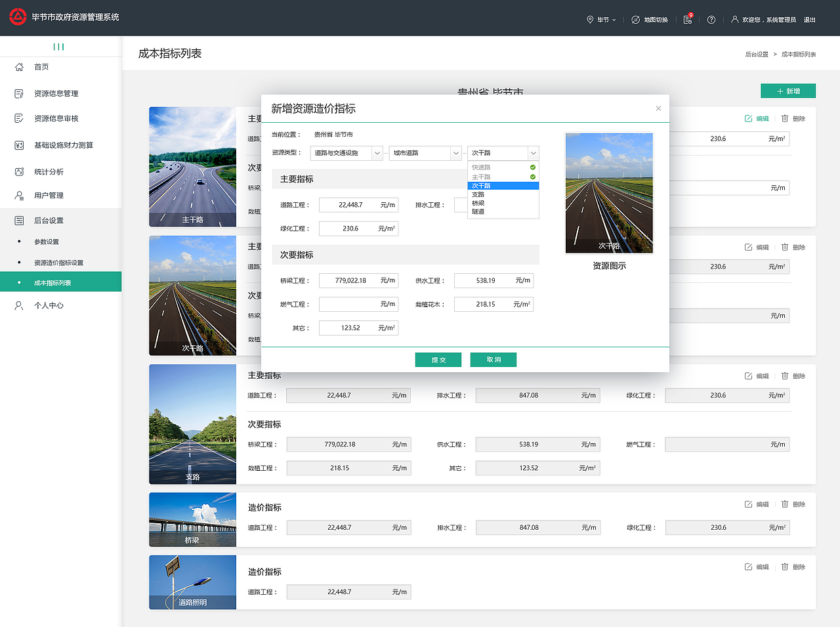Click the 主干路 card thumbnail
840x627 pixels.
[x=192, y=167]
